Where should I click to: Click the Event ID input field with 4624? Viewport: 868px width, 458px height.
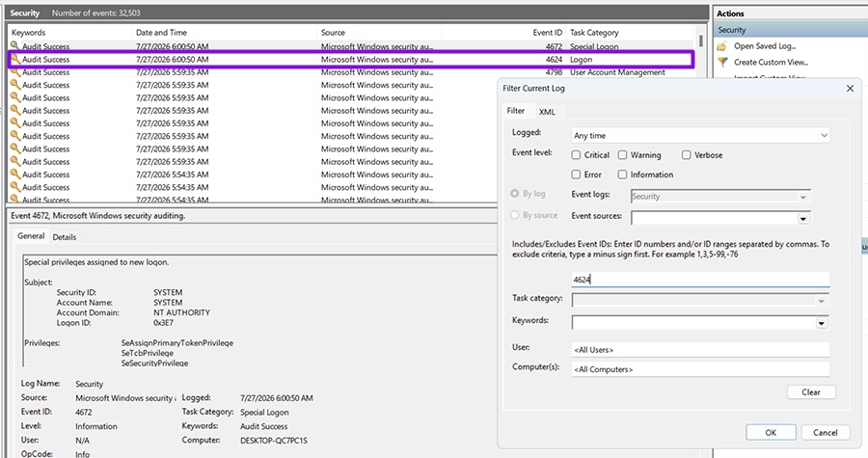click(700, 280)
